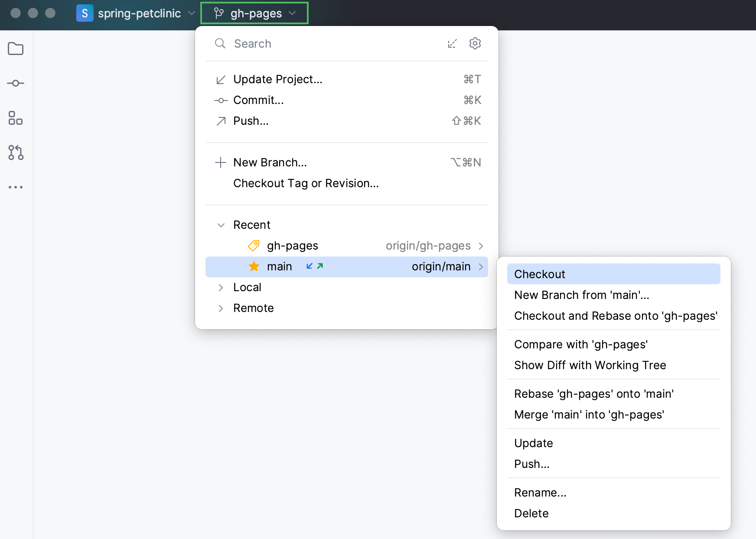Open branch popup settings via gear icon
Viewport: 756px width, 539px height.
(x=475, y=43)
